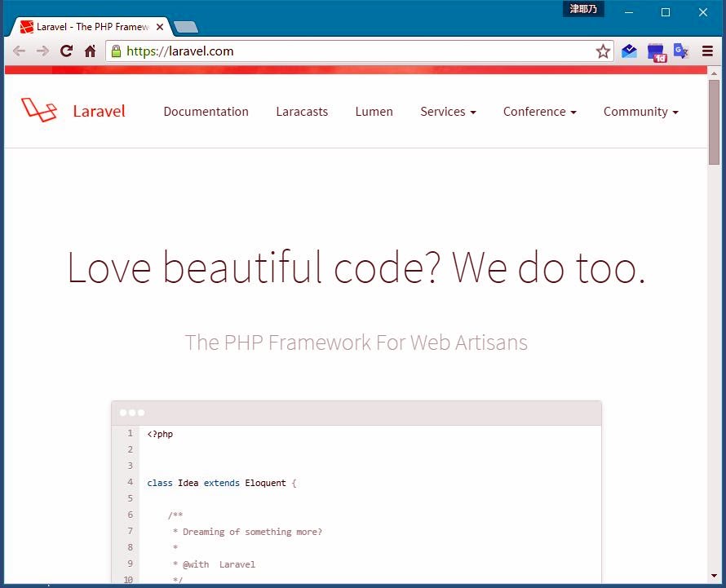This screenshot has height=588, width=726.
Task: Click the browser back arrow
Action: [19, 51]
